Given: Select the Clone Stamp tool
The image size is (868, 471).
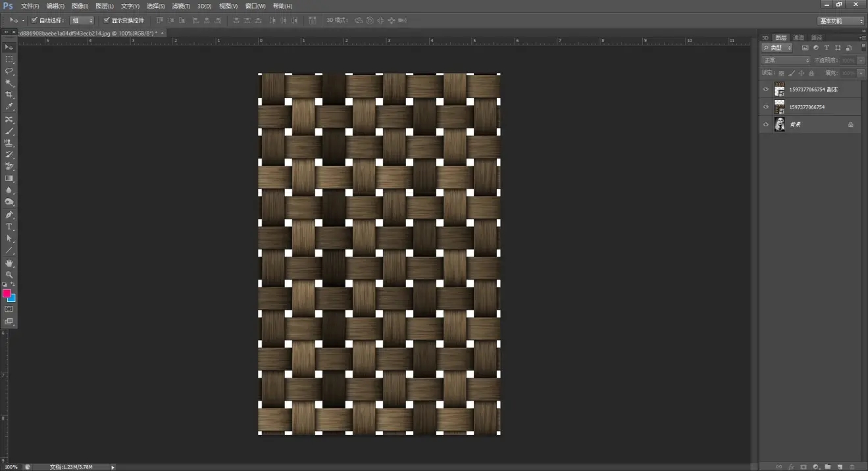Looking at the screenshot, I should pos(9,143).
